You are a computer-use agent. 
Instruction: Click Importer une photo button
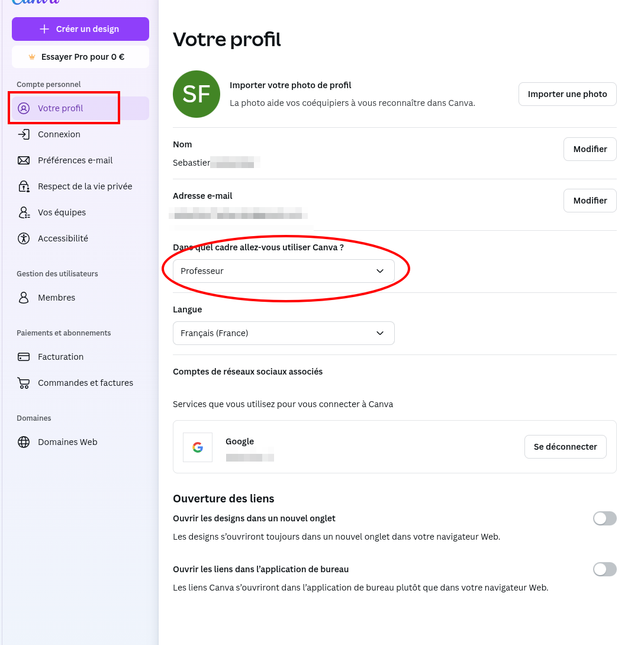[567, 94]
